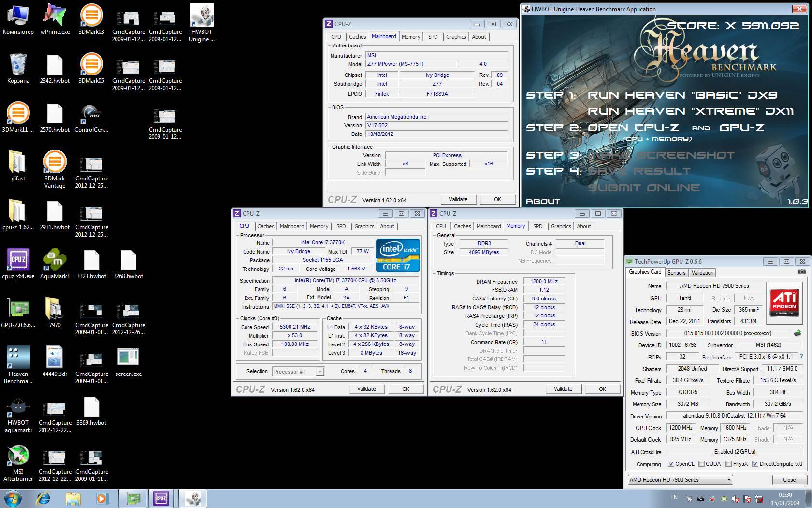The image size is (812, 508).
Task: Open the 3DMark Vantage shortcut
Action: tap(55, 169)
